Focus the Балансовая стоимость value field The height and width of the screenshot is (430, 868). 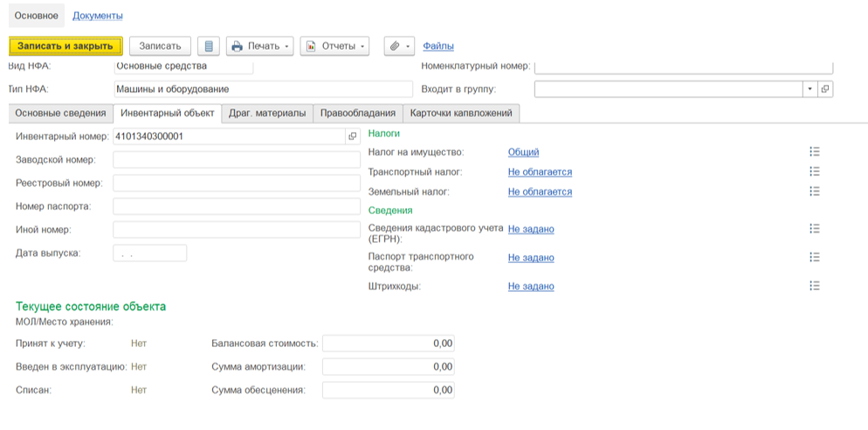tap(389, 343)
